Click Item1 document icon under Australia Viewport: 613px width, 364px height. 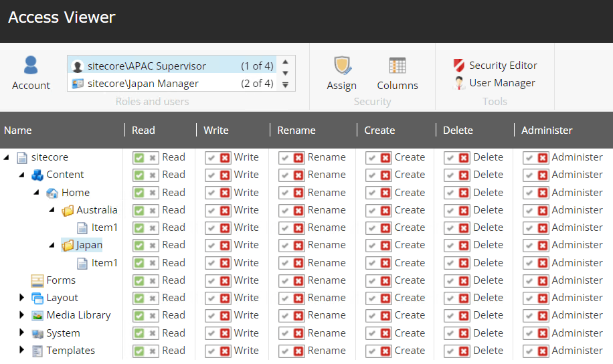coord(82,228)
